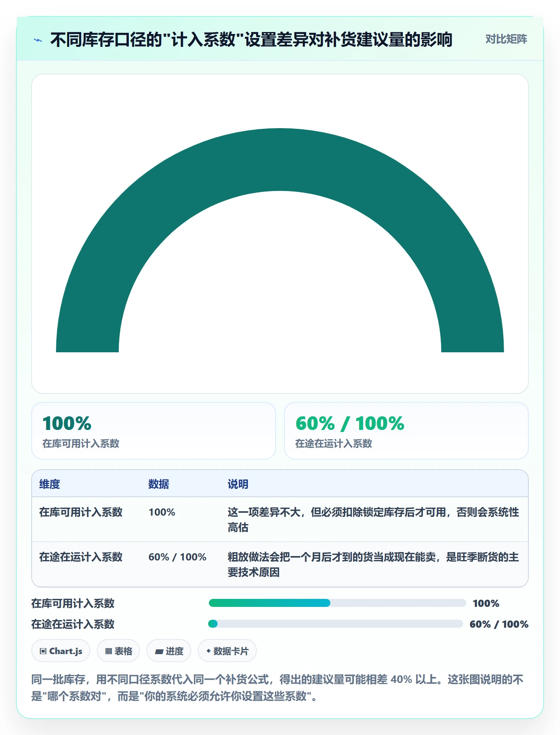This screenshot has height=735, width=560.
Task: Click the Chart.js tag chip
Action: click(61, 651)
